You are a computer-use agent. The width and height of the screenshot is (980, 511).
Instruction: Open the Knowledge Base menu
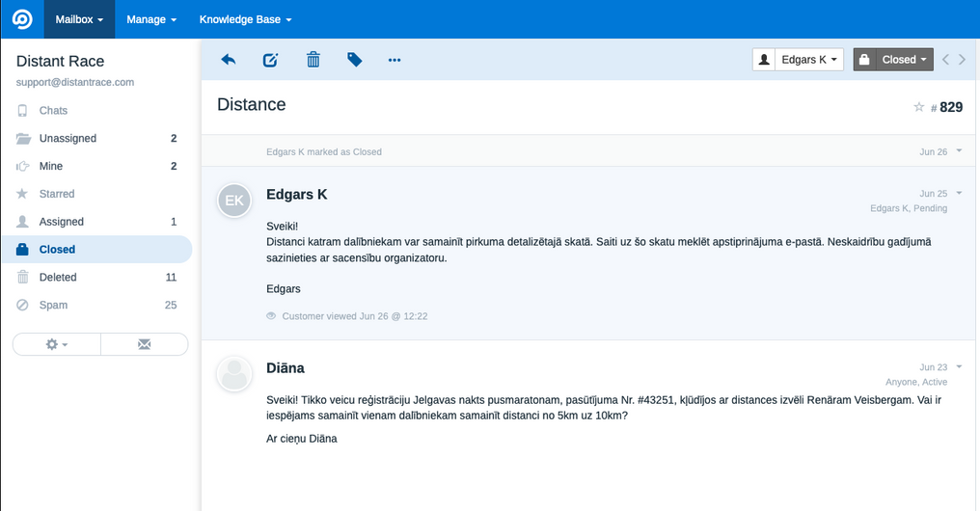click(245, 19)
